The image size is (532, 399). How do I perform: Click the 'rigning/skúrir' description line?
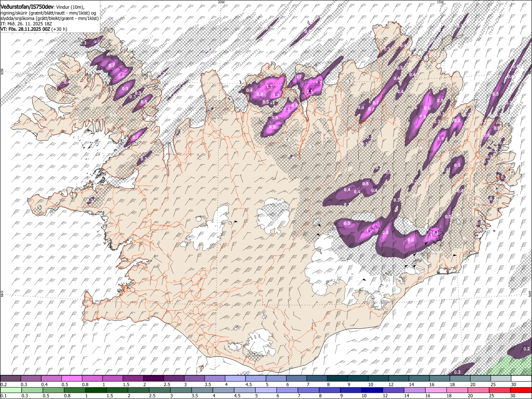(48, 13)
